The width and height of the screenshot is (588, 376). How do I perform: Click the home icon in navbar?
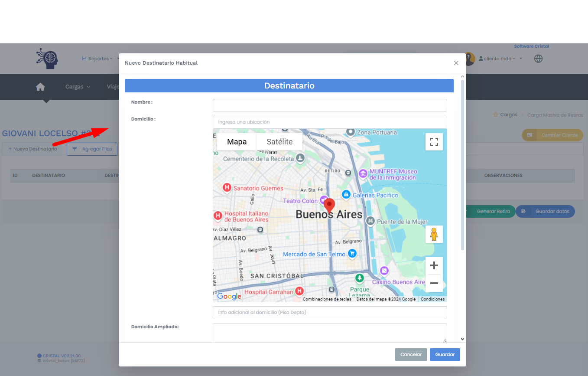[40, 87]
